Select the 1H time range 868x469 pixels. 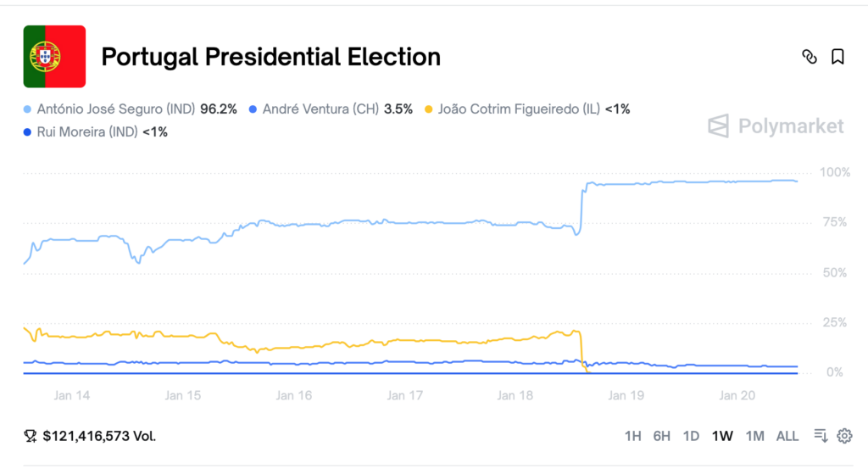point(632,436)
